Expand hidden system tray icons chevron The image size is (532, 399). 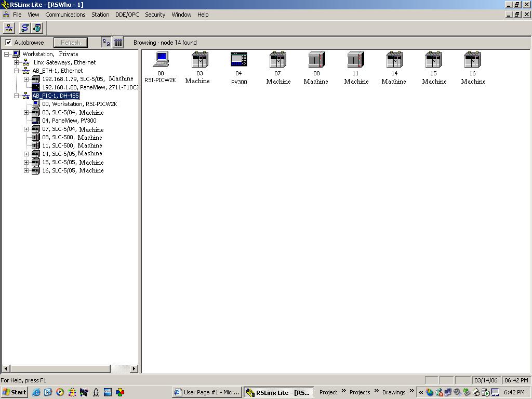(421, 393)
